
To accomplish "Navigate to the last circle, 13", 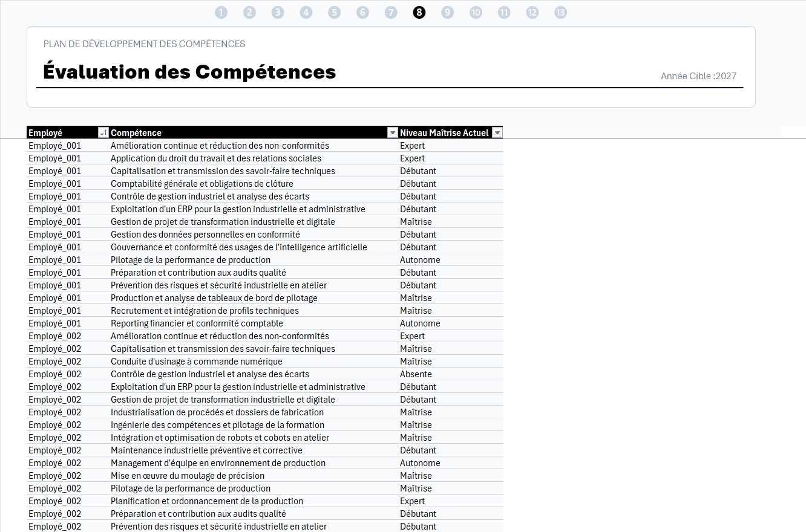I will [x=560, y=12].
